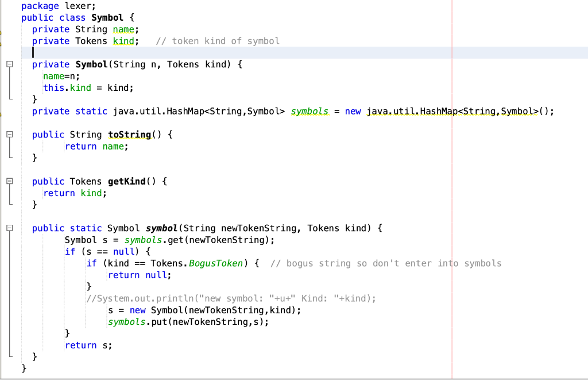Click the 'getKind' method name

pos(127,181)
